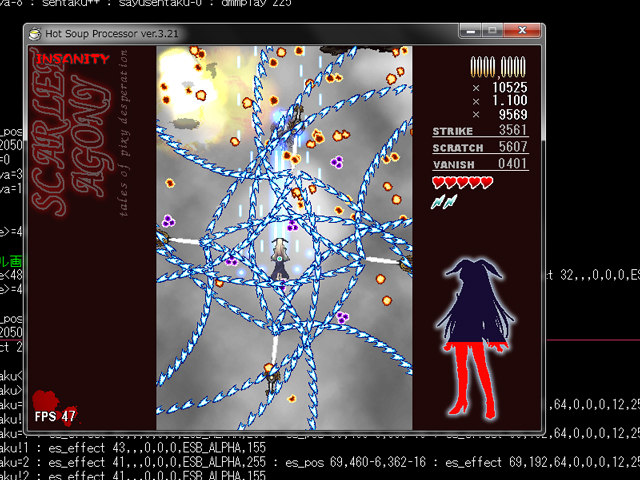Click the SCRATCH counter 5607
Viewport: 640px width, 480px height.
[480, 147]
